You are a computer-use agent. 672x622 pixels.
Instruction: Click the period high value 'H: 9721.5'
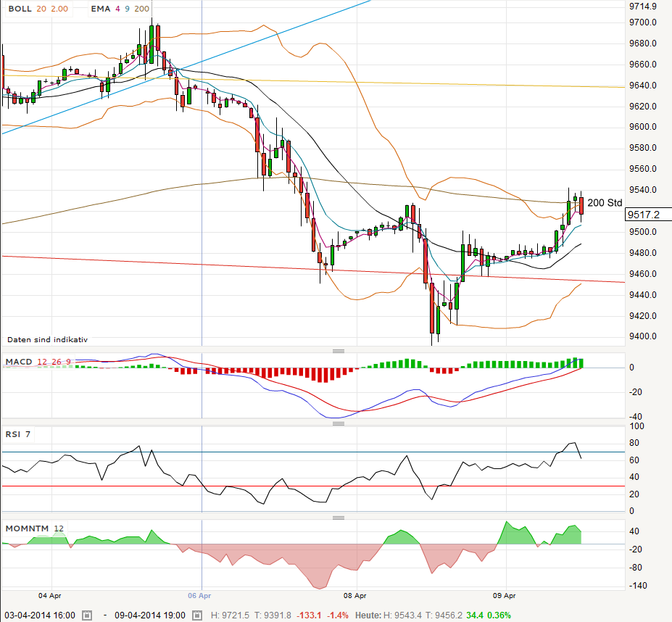pos(230,615)
